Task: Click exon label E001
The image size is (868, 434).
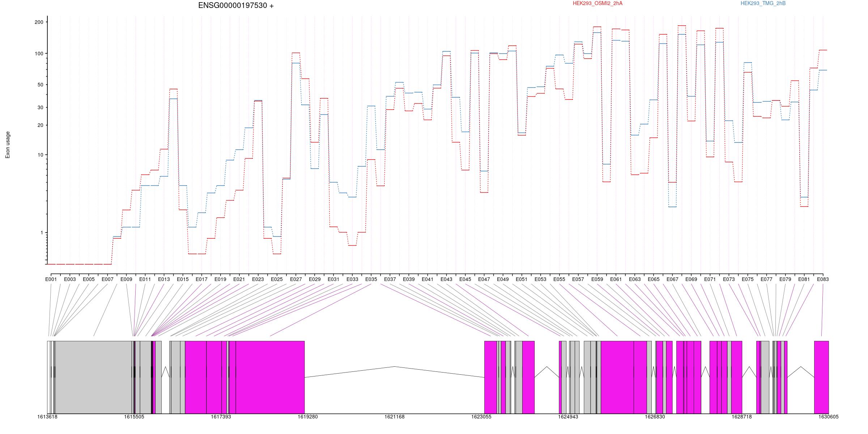Action: tap(51, 279)
